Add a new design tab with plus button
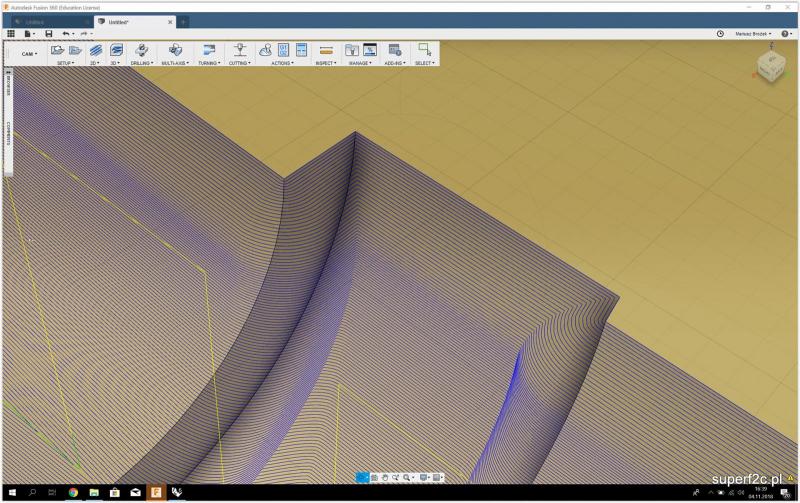800x503 pixels. click(x=184, y=21)
